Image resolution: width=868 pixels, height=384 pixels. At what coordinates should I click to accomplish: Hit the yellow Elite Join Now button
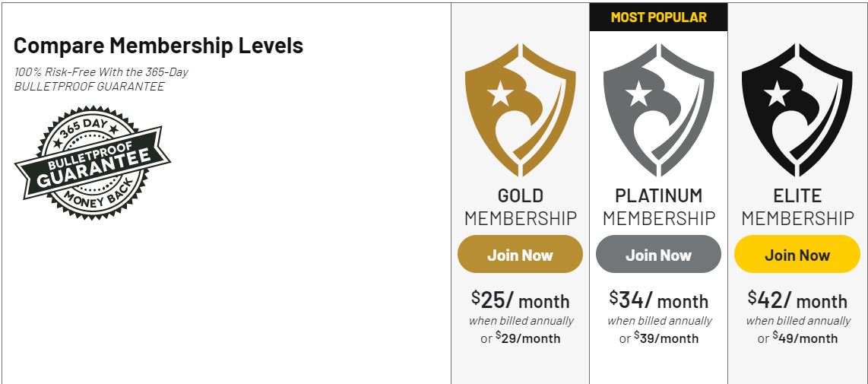coord(797,254)
